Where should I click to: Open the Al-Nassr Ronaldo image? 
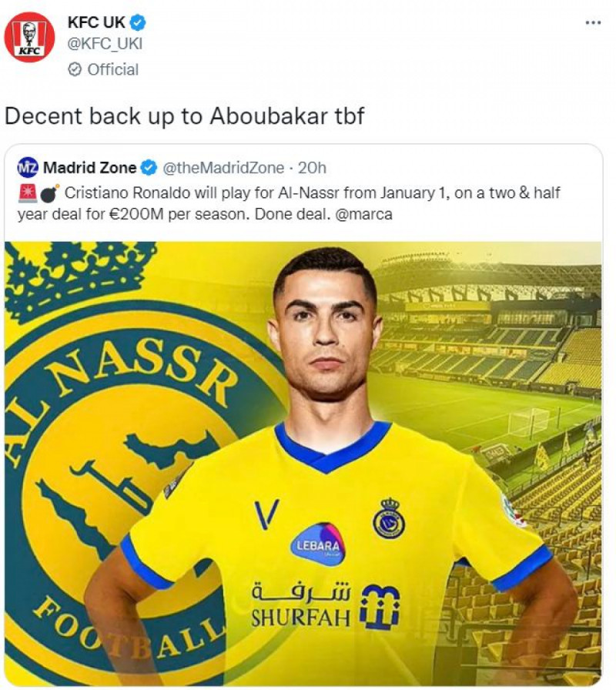(x=303, y=463)
